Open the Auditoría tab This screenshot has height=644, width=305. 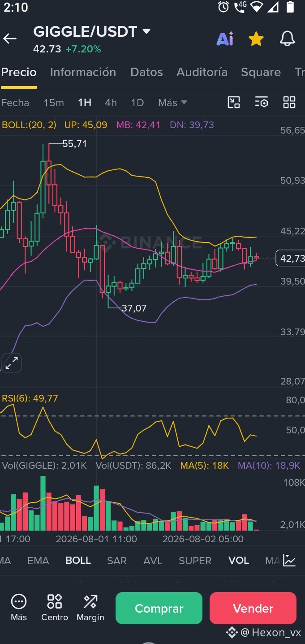click(202, 72)
